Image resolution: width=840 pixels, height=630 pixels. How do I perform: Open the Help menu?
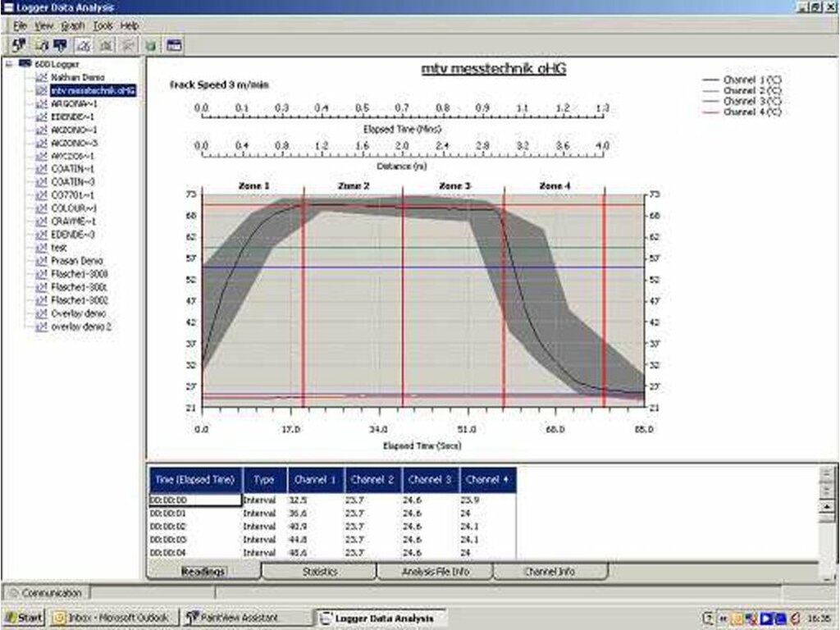[129, 25]
